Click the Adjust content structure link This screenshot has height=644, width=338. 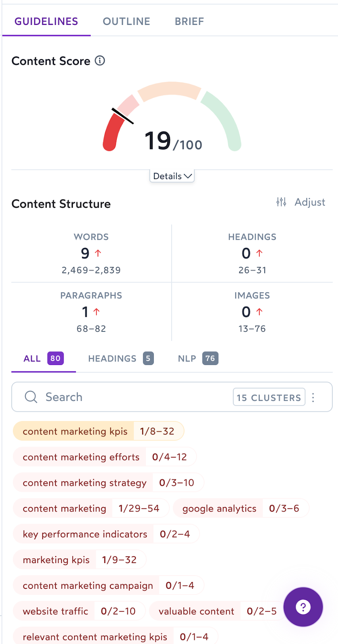(309, 202)
